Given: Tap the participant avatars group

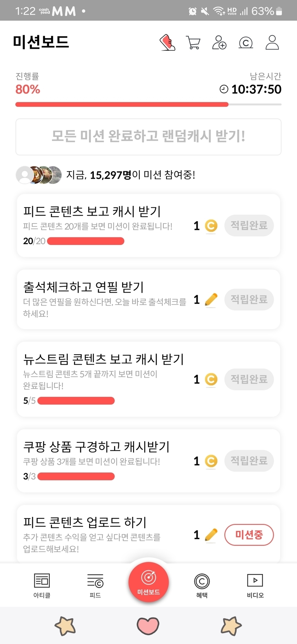Looking at the screenshot, I should click(x=39, y=175).
